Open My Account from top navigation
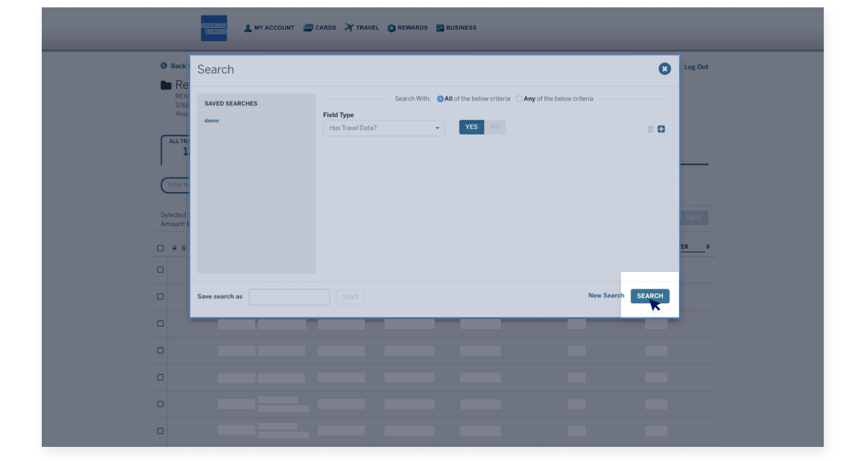868x461 pixels. click(269, 27)
